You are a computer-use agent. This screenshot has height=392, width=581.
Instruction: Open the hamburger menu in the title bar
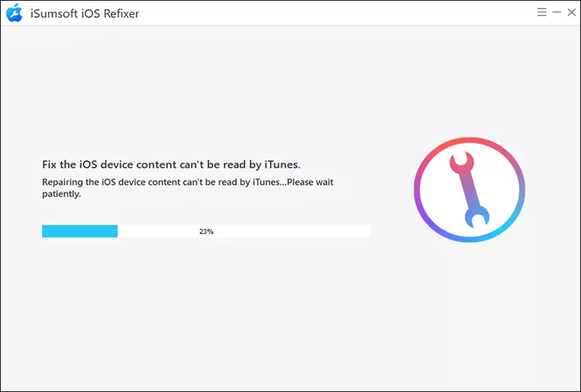point(542,12)
